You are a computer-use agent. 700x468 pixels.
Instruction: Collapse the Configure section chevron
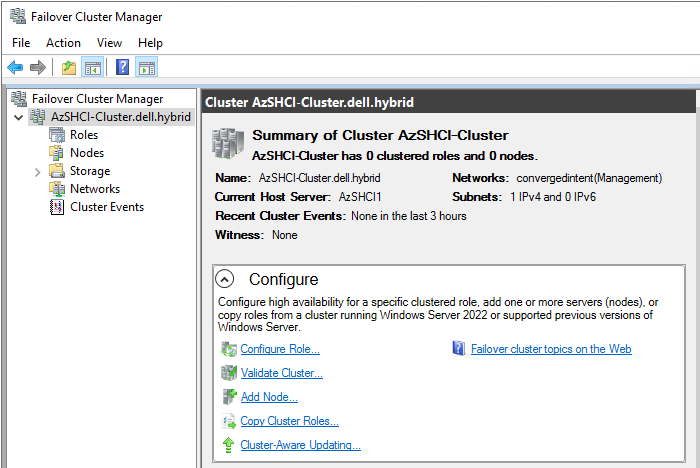click(226, 280)
